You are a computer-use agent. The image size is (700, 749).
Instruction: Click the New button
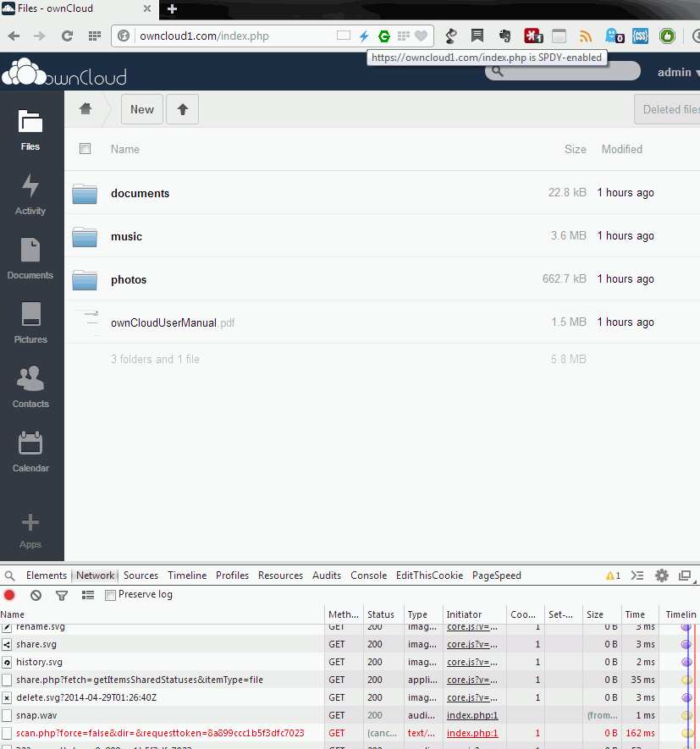coord(142,109)
